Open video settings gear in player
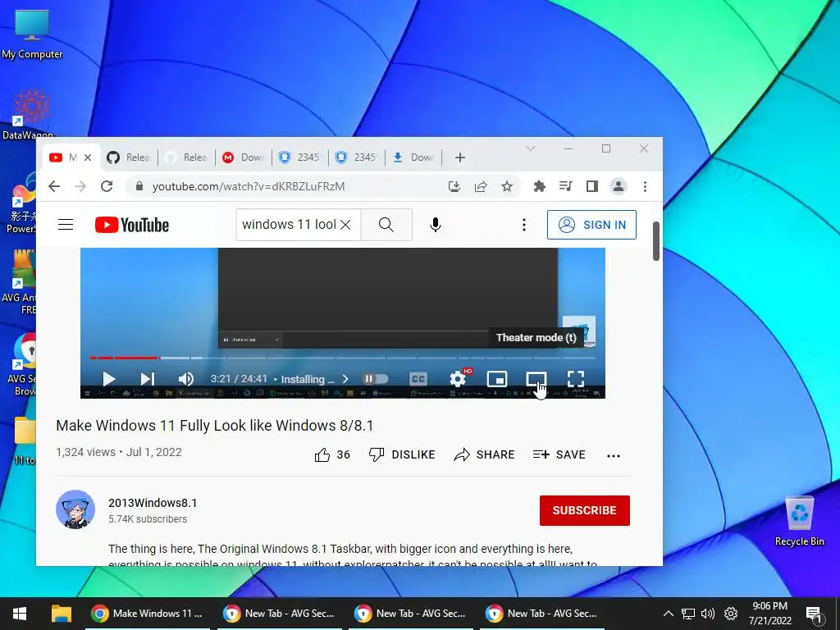The width and height of the screenshot is (840, 630). [x=458, y=379]
